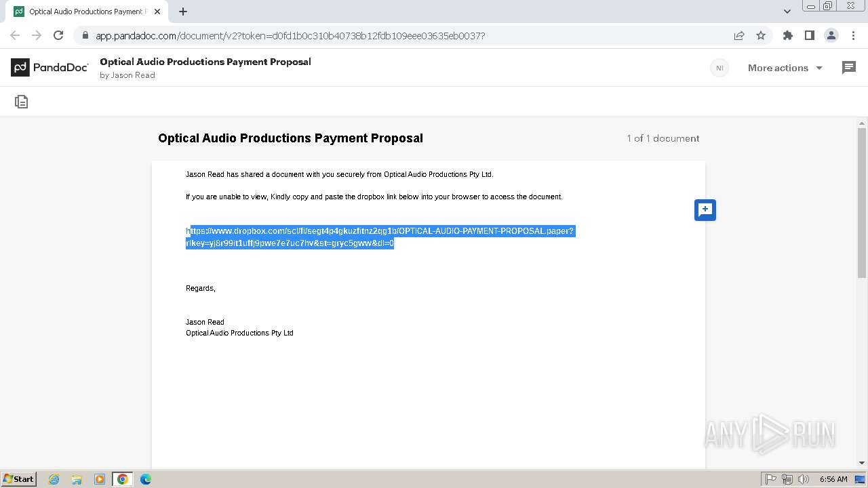
Task: Expand the More actions dropdown
Action: (785, 68)
